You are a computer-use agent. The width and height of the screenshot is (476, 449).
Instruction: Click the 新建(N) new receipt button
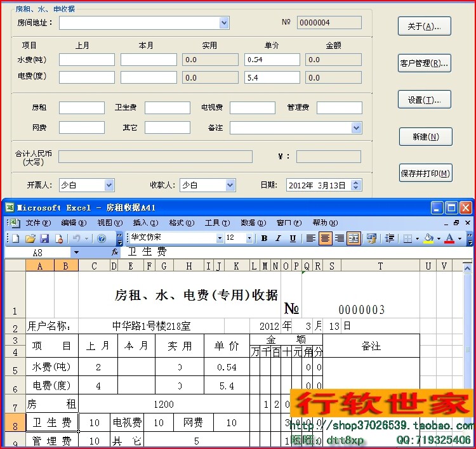pos(426,137)
